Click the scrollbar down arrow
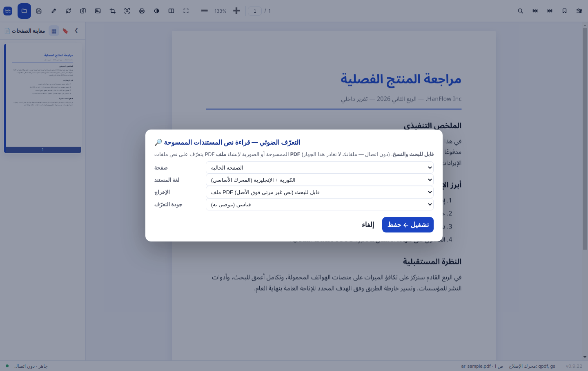The image size is (588, 371). coord(585,358)
